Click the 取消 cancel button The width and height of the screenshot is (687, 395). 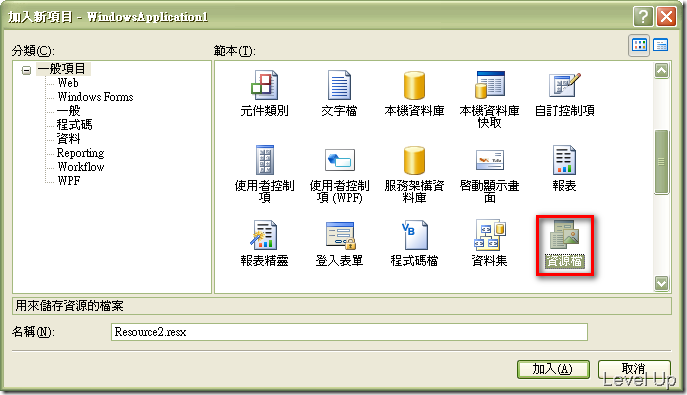634,369
